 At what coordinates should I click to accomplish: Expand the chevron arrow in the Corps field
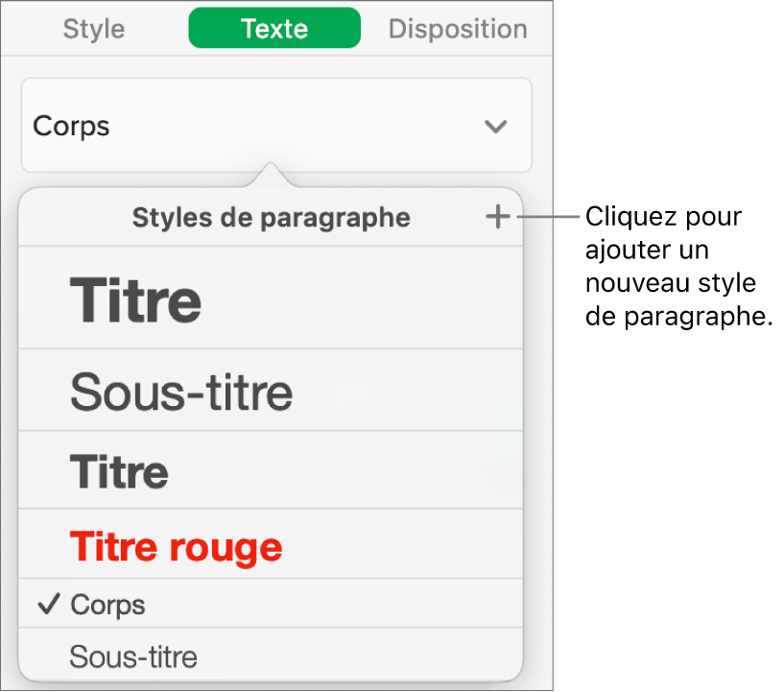[495, 127]
